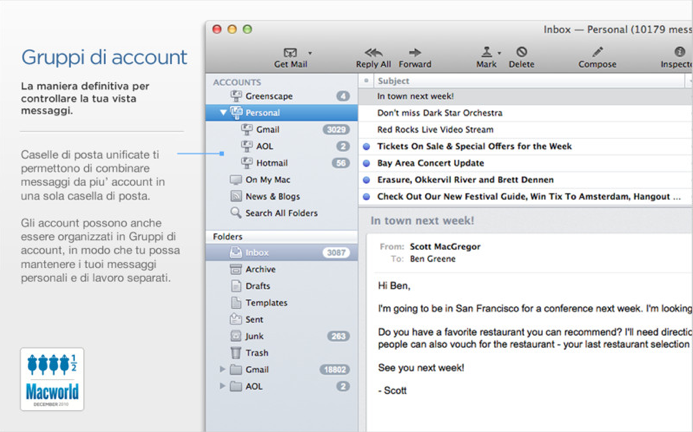
Task: Toggle unread dot on Bay Area Concert Update
Action: (366, 164)
